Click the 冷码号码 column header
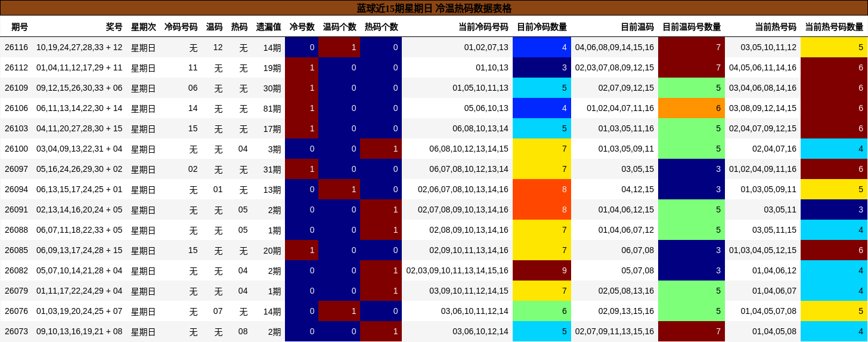The width and height of the screenshot is (868, 342). [x=181, y=27]
